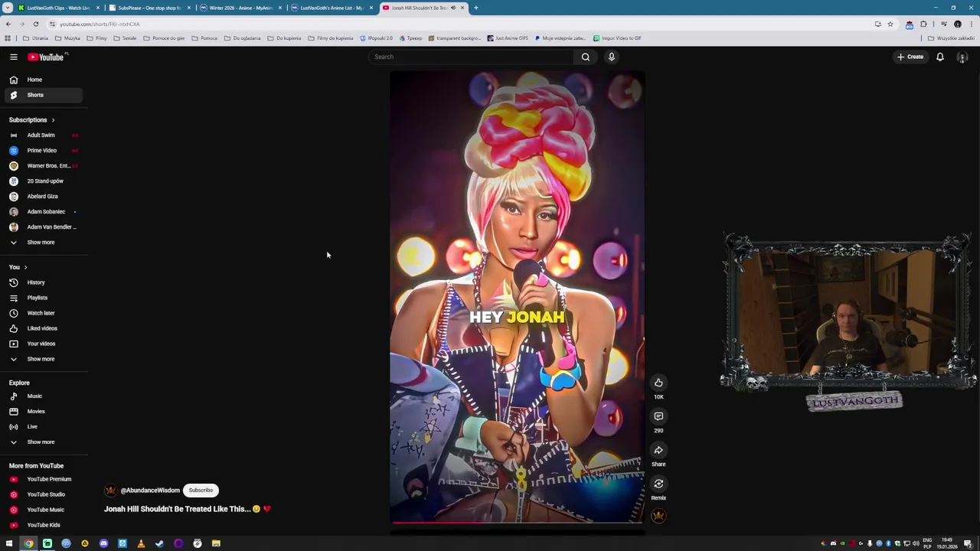The height and width of the screenshot is (551, 980).
Task: Select Shorts in the sidebar
Action: click(44, 95)
